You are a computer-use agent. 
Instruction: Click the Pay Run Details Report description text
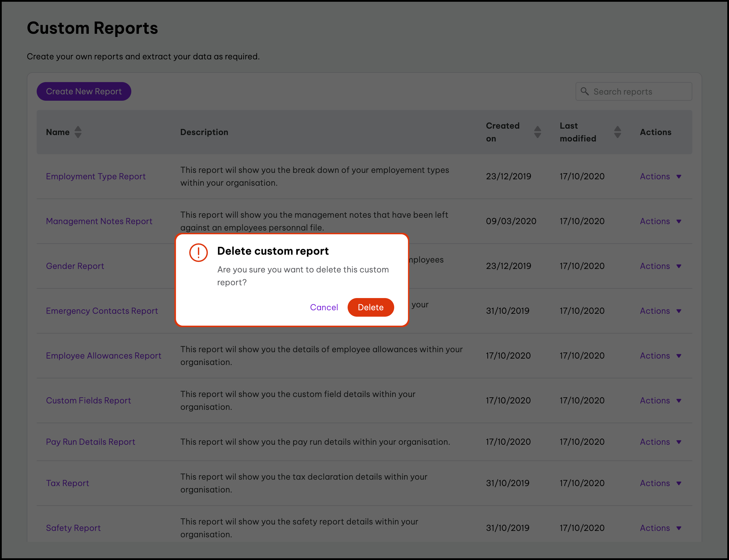(x=315, y=442)
